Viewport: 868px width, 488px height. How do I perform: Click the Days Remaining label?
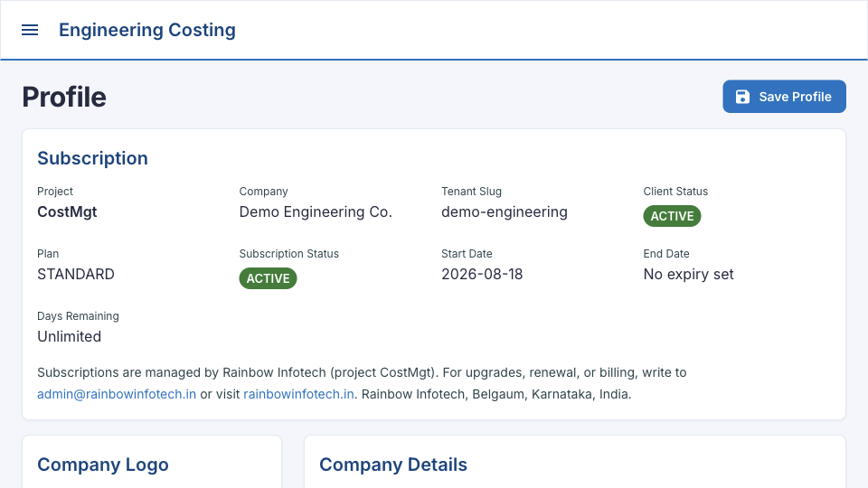78,316
